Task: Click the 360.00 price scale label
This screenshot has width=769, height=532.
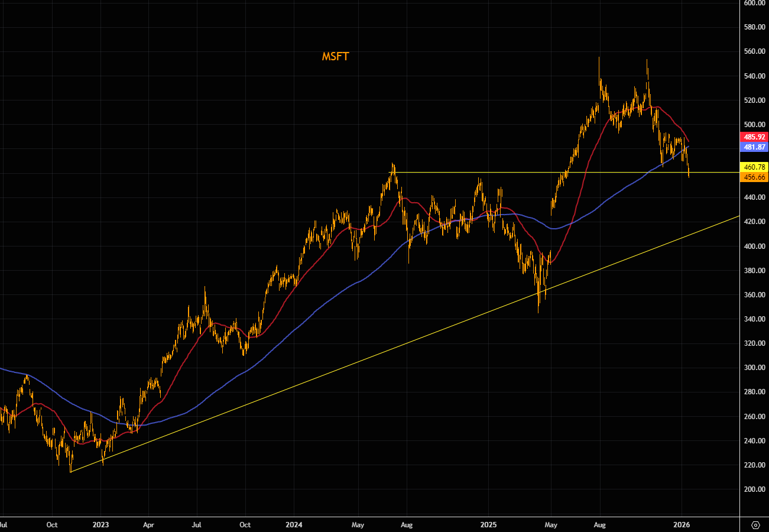Action: (x=755, y=295)
